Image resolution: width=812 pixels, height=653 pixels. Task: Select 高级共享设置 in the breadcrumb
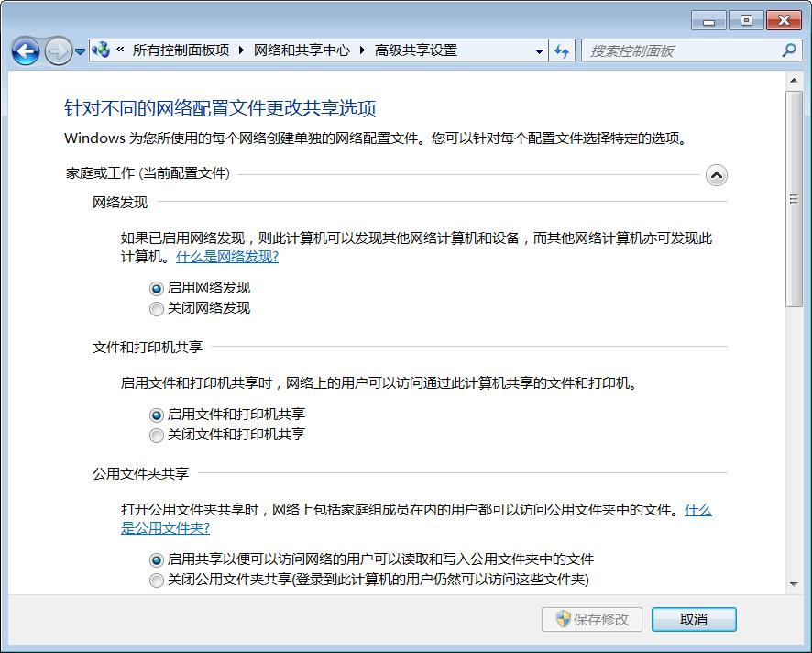[x=417, y=50]
